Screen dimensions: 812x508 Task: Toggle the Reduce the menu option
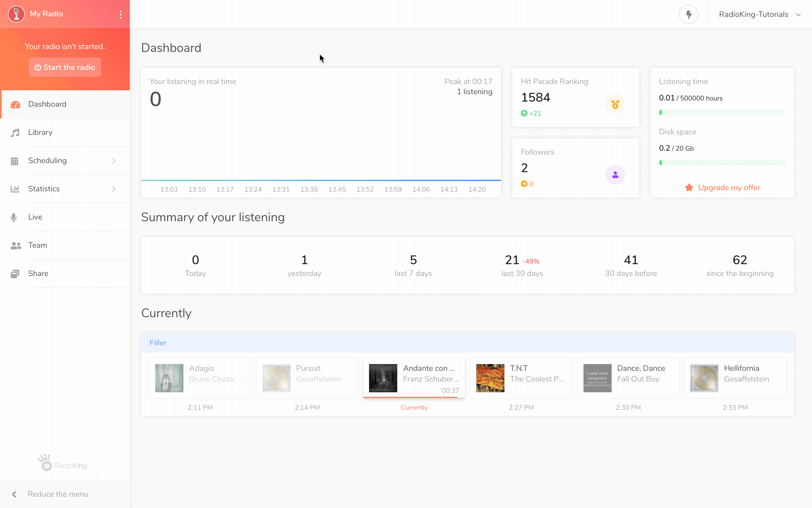point(58,494)
